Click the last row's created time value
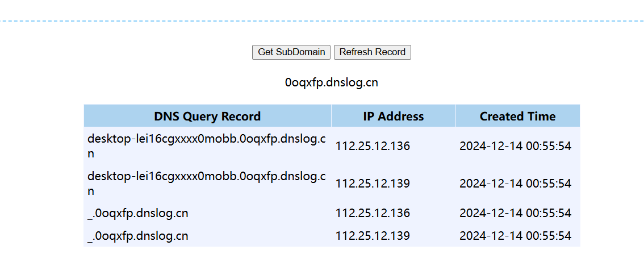644x258 pixels. point(515,236)
